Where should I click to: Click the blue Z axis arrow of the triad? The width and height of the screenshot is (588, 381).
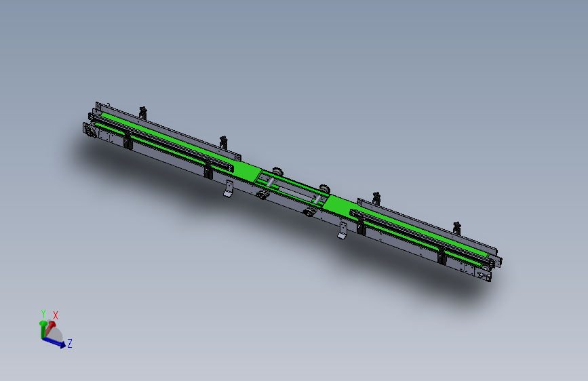tap(54, 342)
